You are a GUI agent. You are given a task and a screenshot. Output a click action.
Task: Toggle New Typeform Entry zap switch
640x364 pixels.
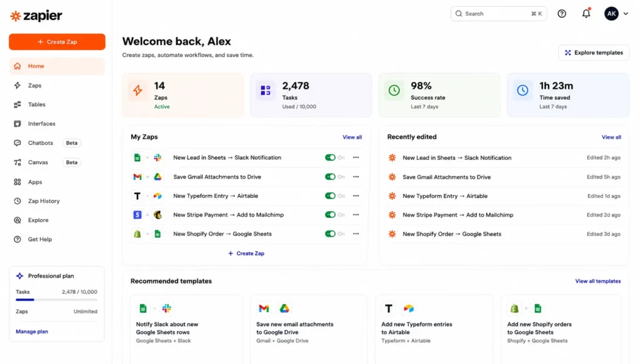tap(330, 195)
